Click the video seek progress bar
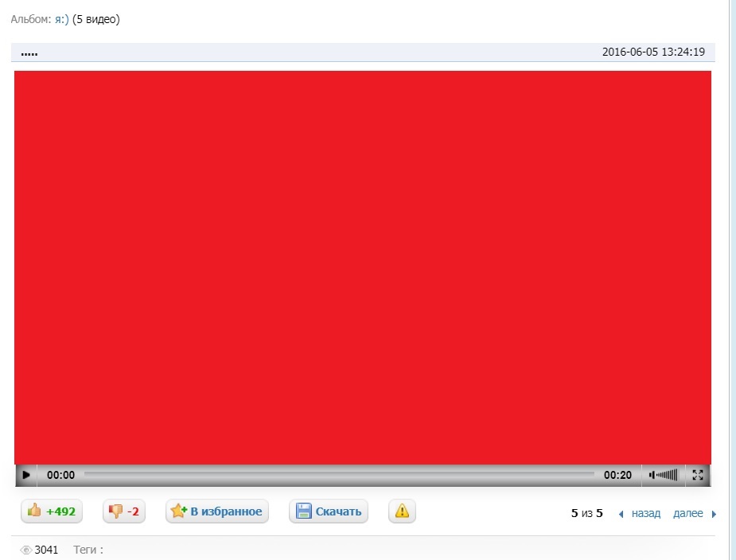This screenshot has height=560, width=736. (x=339, y=475)
